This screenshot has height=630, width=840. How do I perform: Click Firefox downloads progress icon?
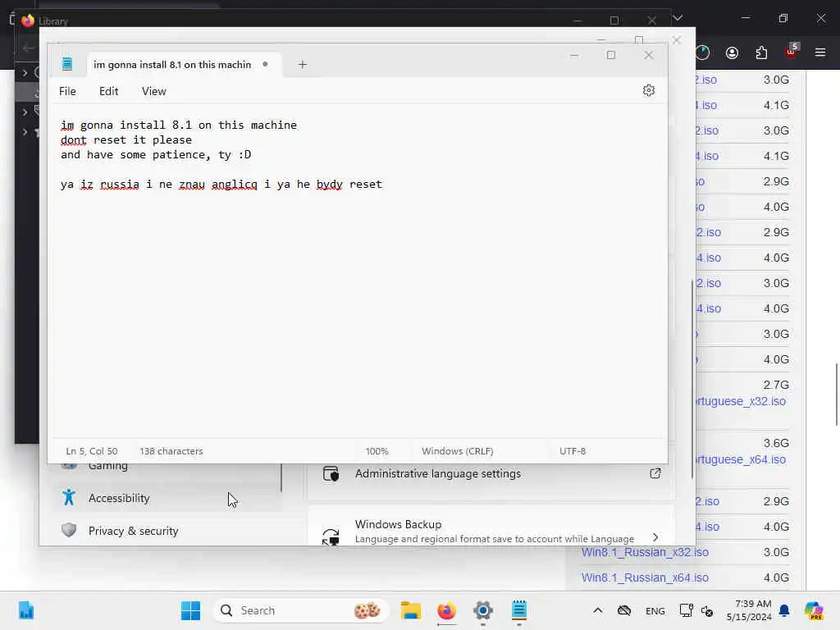click(703, 52)
